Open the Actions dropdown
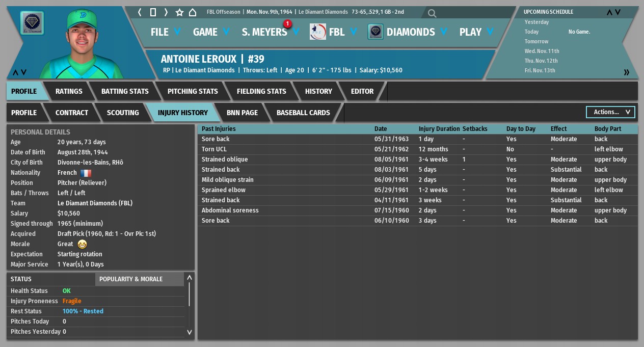The width and height of the screenshot is (644, 347). point(610,112)
